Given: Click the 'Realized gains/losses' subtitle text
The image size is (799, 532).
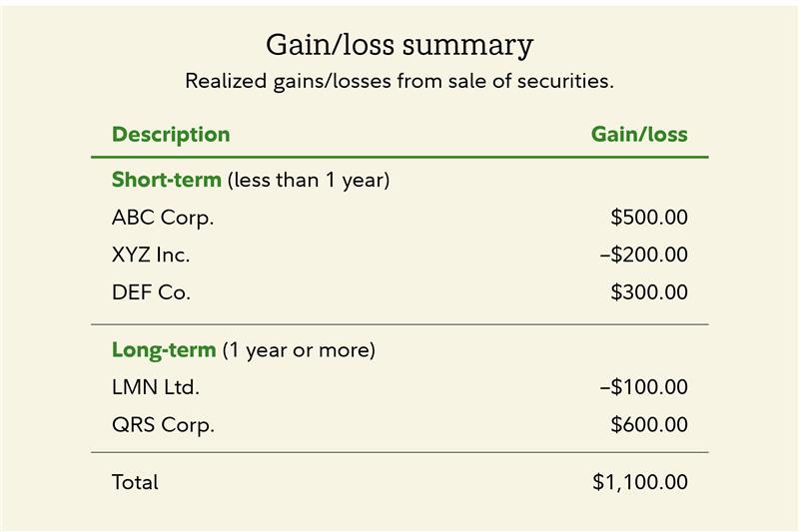Looking at the screenshot, I should pyautogui.click(x=399, y=82).
